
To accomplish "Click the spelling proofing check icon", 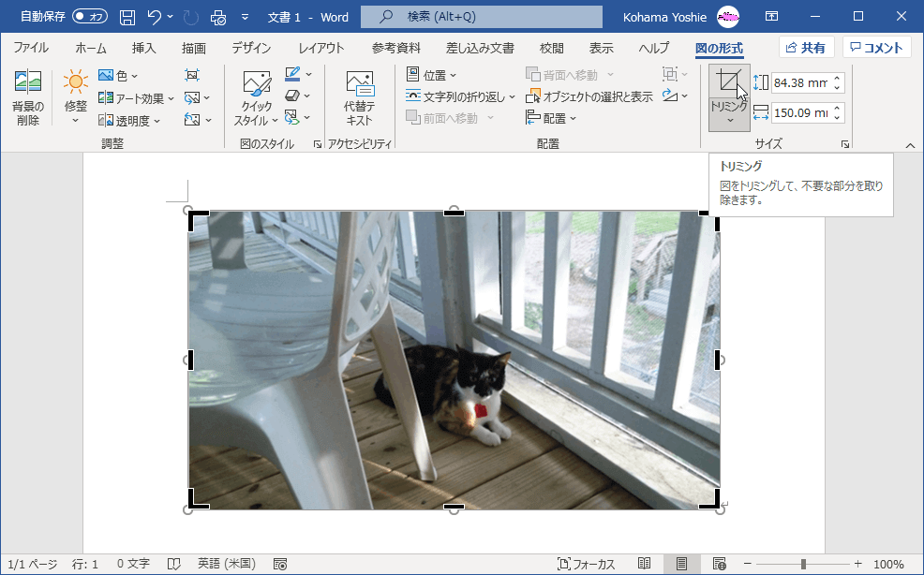I will pyautogui.click(x=174, y=565).
